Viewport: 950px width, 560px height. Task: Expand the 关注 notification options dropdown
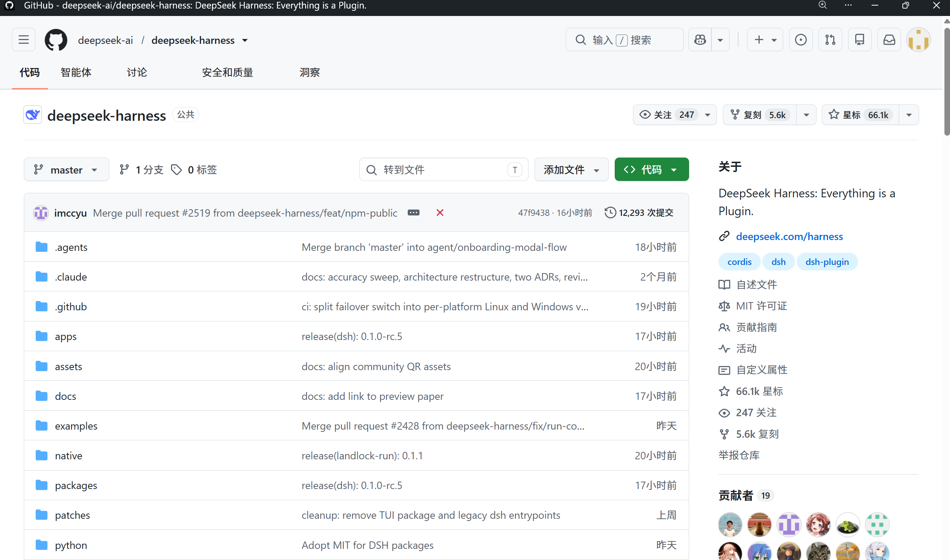tap(708, 115)
